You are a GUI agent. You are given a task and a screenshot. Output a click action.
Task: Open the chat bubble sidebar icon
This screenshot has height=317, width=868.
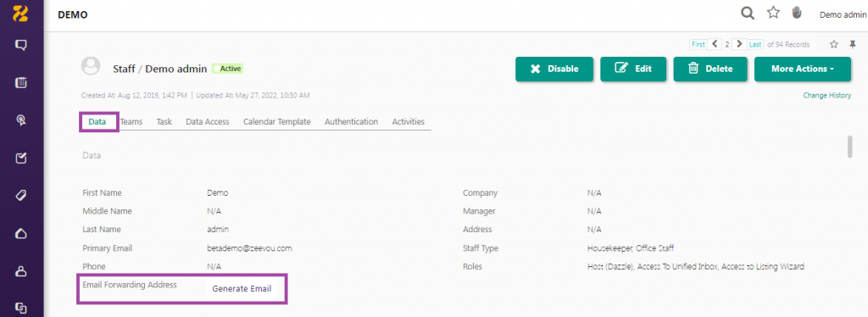21,46
